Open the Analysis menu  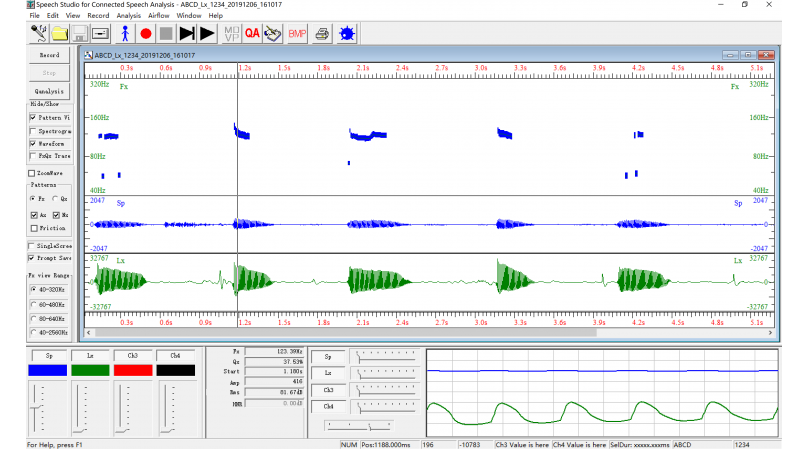coord(128,16)
